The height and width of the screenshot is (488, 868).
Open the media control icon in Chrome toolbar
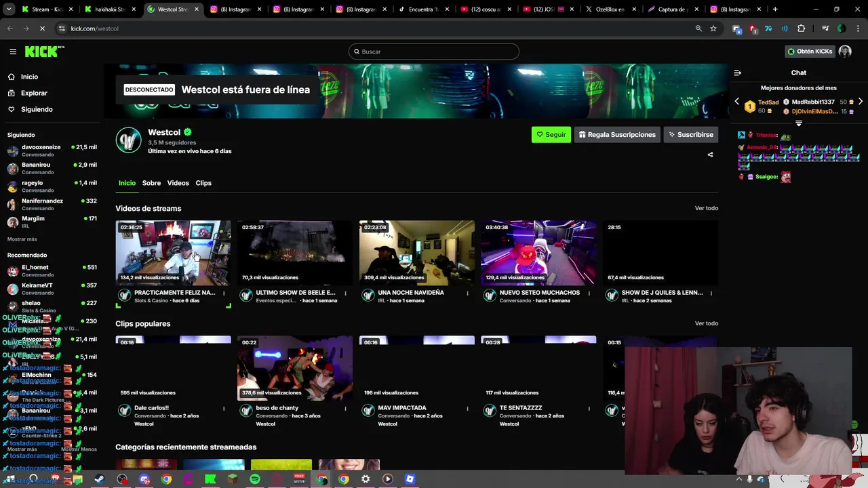pyautogui.click(x=825, y=28)
